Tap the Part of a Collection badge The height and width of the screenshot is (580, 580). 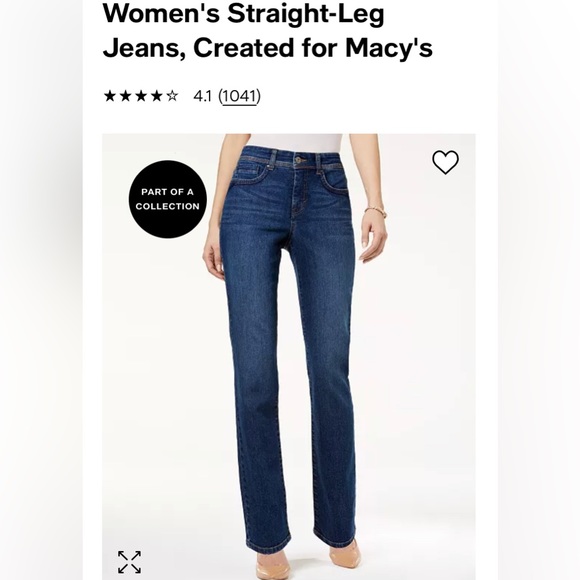(168, 199)
